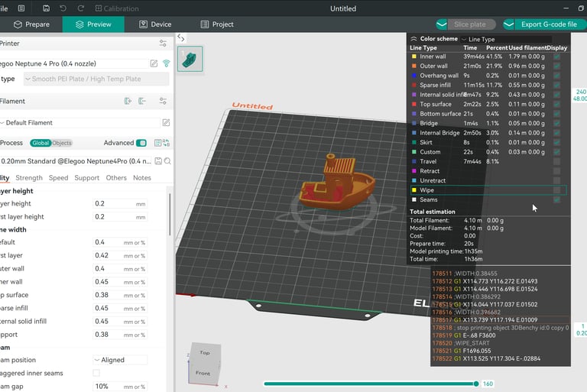Open the Notes settings tab
Screen dimensions: 587x392
(142, 178)
